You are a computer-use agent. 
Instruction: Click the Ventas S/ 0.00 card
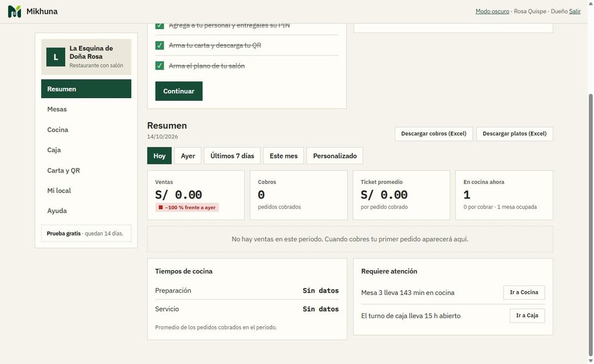coord(196,195)
